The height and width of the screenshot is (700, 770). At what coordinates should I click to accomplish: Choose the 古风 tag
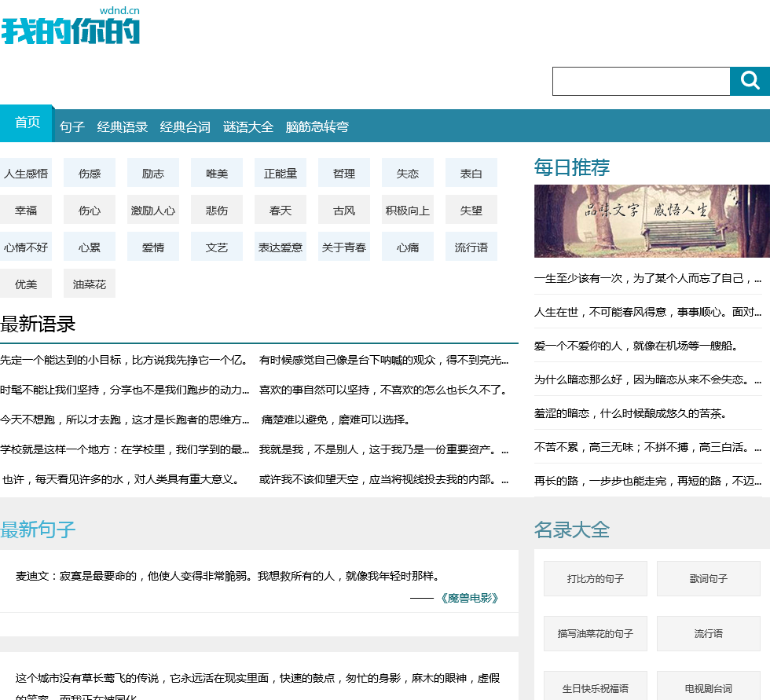tap(344, 210)
